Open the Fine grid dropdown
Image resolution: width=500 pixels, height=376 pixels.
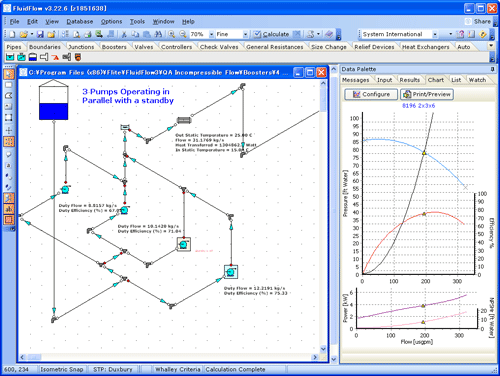click(245, 34)
